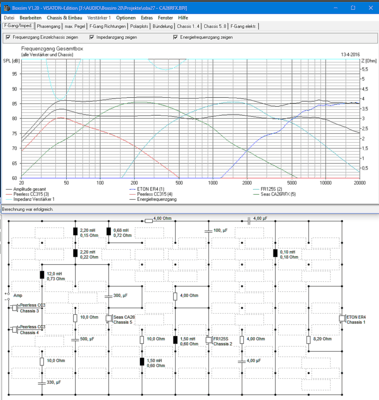Open the Bündelung tab
This screenshot has height=400, width=379.
163,26
